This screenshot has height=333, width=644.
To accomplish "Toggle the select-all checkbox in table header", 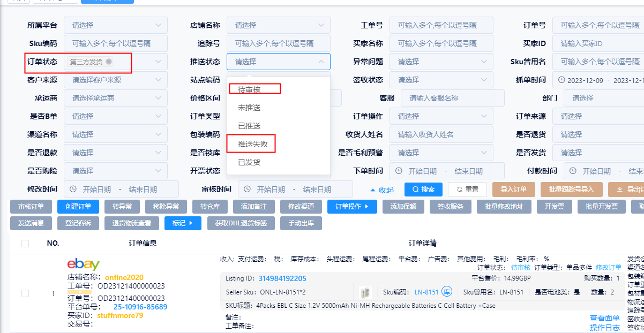I will (x=25, y=244).
